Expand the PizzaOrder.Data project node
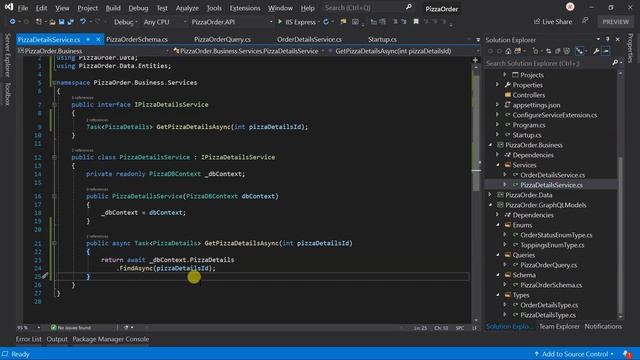This screenshot has height=360, width=640. click(491, 195)
